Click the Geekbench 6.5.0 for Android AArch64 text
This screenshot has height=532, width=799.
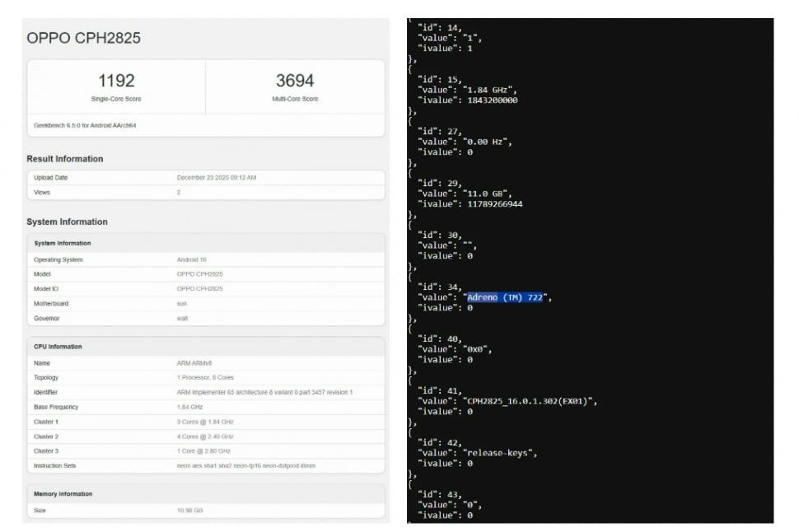tap(82, 125)
